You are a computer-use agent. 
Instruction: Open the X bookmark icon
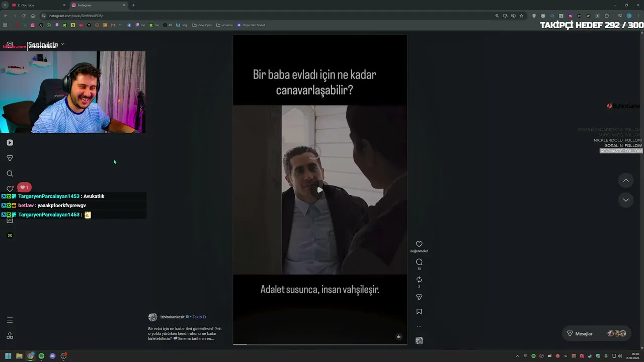click(41, 25)
